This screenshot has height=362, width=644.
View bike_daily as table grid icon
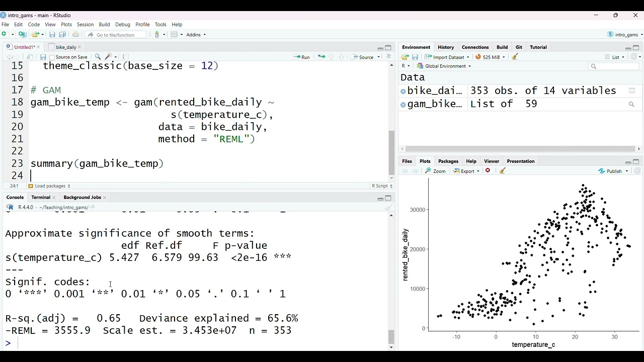[632, 91]
